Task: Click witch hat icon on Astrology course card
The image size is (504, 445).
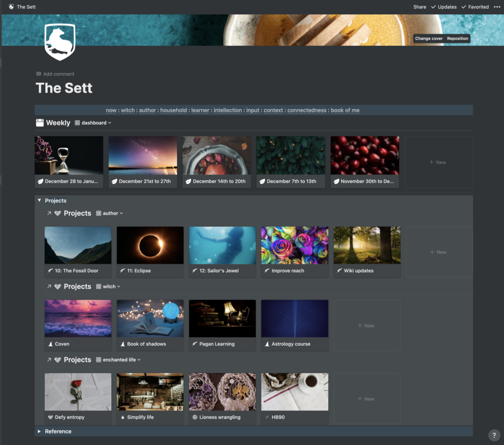Action: click(267, 344)
